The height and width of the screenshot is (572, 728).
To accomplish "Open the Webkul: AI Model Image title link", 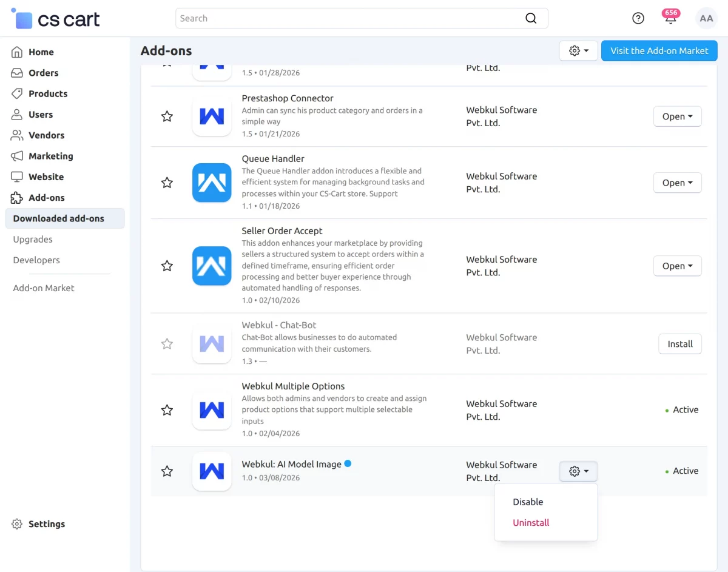I will point(291,464).
